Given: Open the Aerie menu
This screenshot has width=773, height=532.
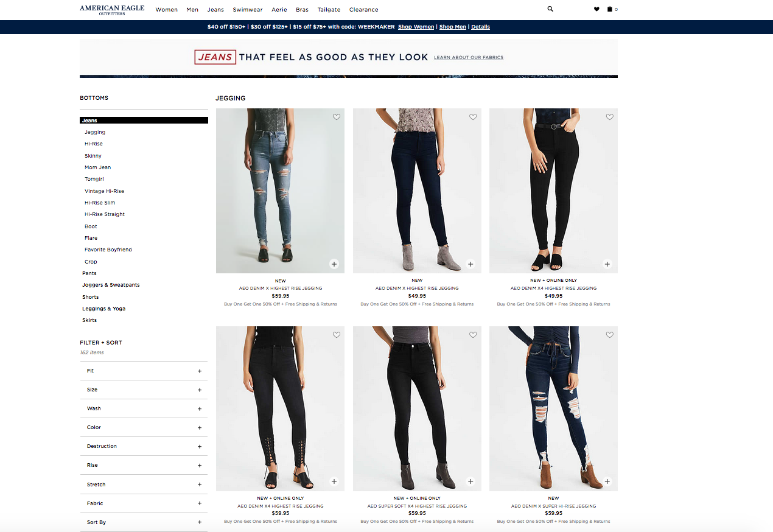Looking at the screenshot, I should tap(279, 10).
